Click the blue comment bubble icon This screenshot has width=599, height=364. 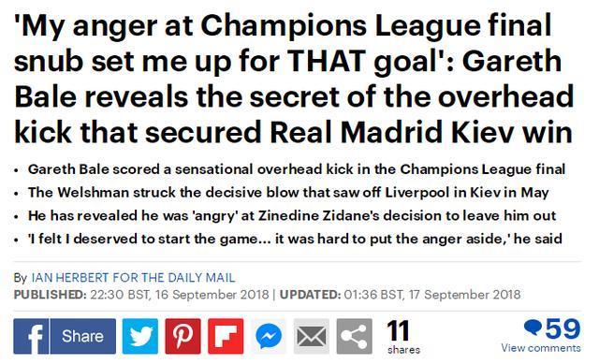tap(533, 328)
